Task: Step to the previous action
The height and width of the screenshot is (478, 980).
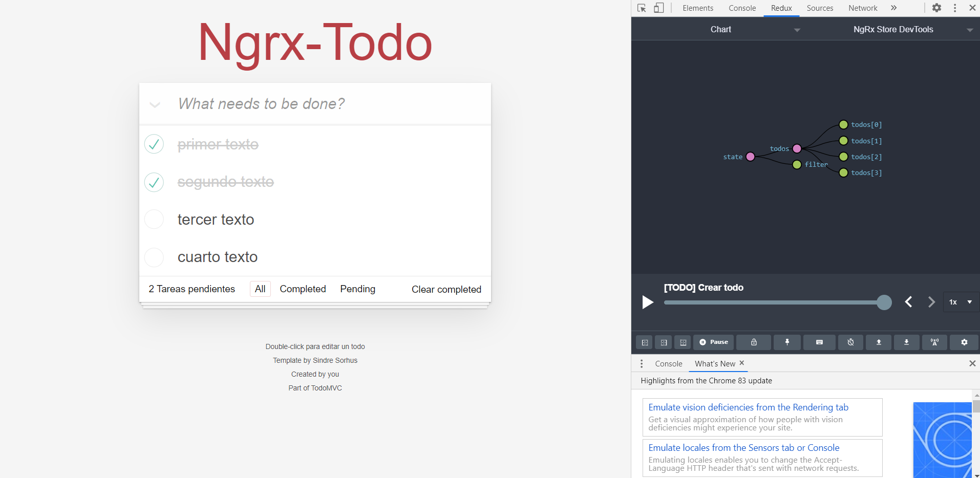Action: pos(908,302)
